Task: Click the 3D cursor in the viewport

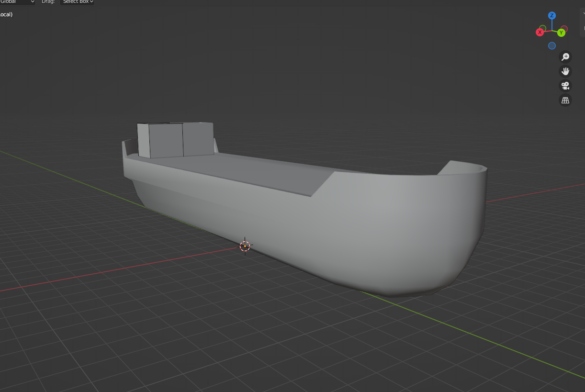Action: pos(245,246)
